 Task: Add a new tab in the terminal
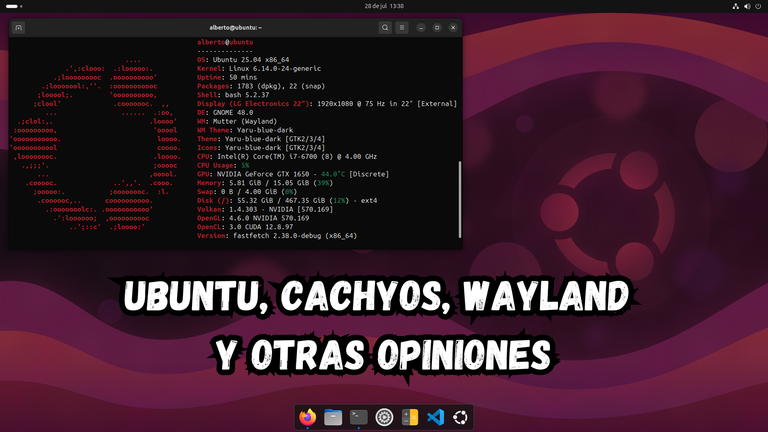coord(19,27)
